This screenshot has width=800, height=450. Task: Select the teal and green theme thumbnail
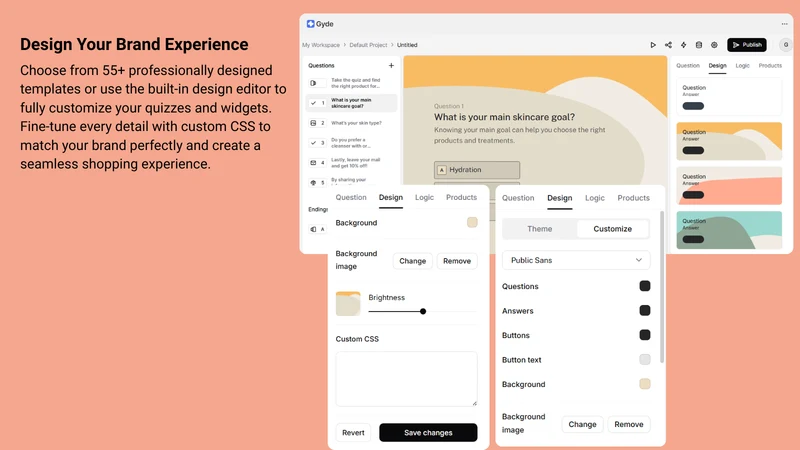(729, 230)
